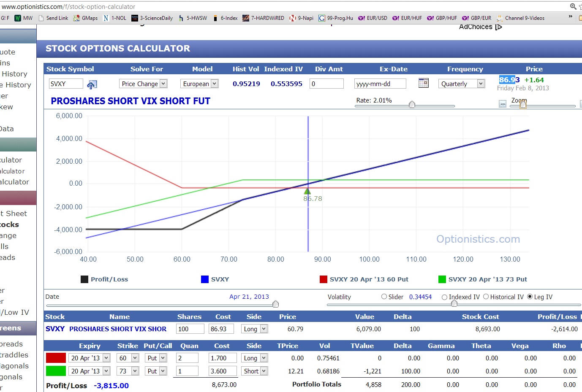Open strike 73 dropdown
The image size is (582, 392).
coord(128,371)
